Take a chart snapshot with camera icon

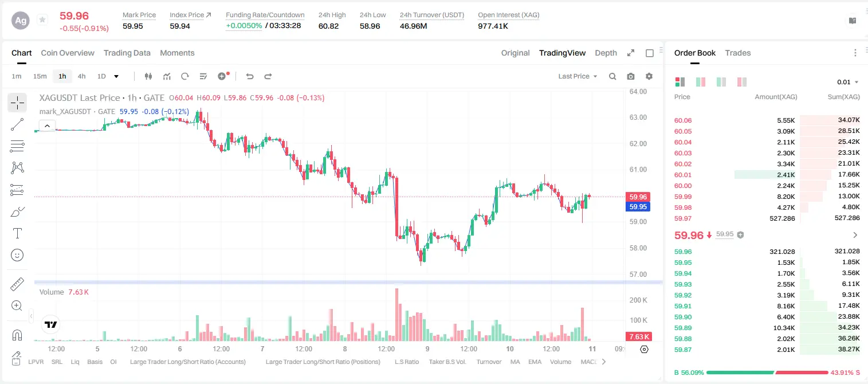631,76
